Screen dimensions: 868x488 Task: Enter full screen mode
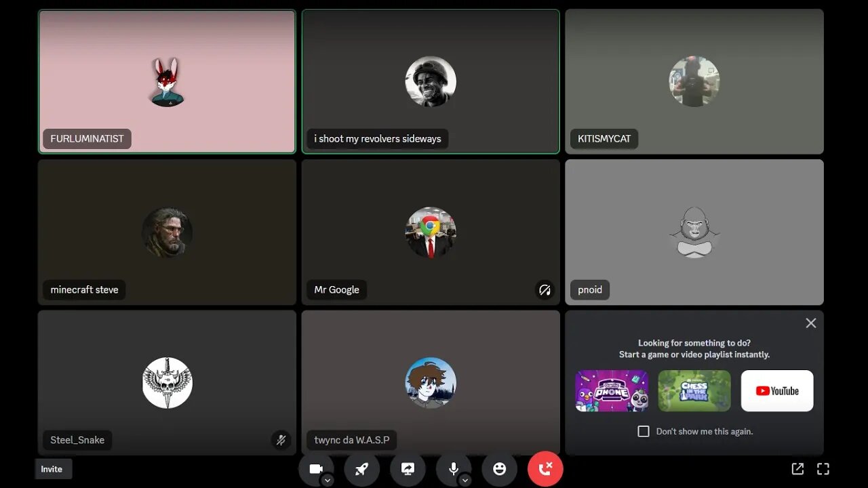pyautogui.click(x=823, y=468)
